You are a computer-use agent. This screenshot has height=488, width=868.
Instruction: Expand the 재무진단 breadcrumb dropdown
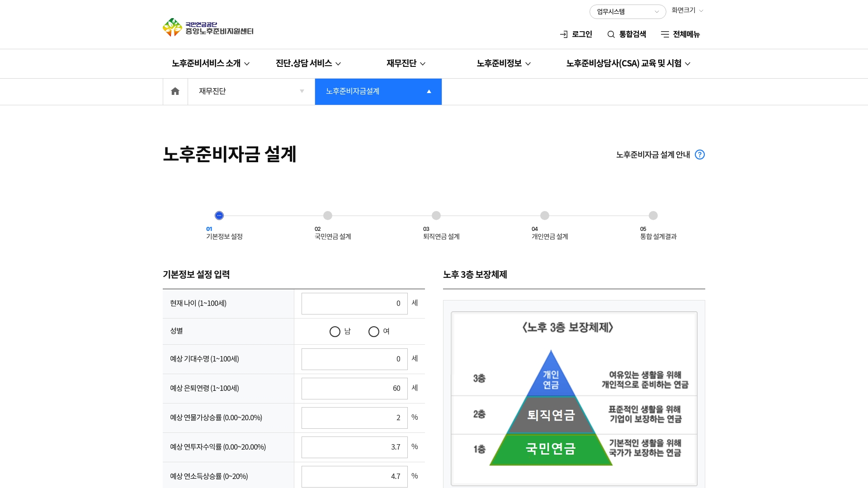pos(251,92)
